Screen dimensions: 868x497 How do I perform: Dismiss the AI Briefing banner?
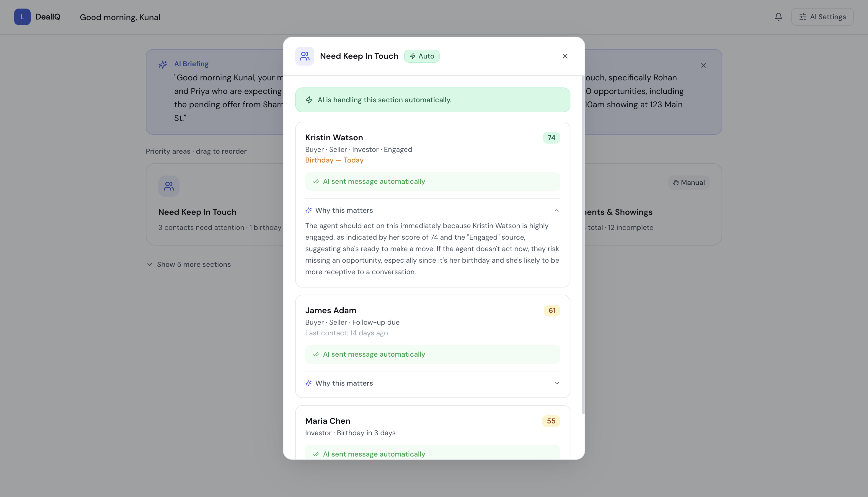(703, 65)
